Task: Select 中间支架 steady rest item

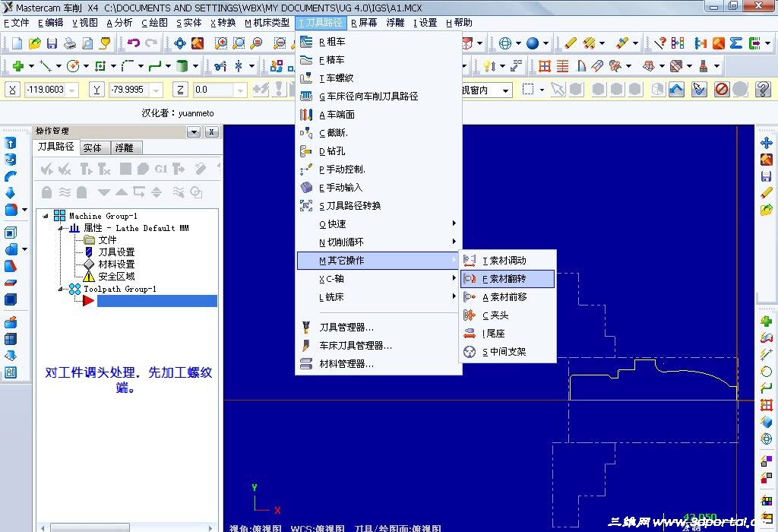Action: 508,352
